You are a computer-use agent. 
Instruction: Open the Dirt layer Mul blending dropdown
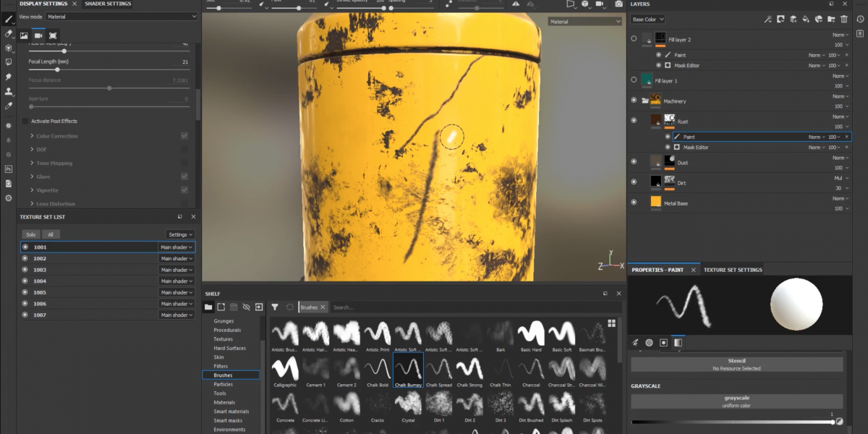841,178
